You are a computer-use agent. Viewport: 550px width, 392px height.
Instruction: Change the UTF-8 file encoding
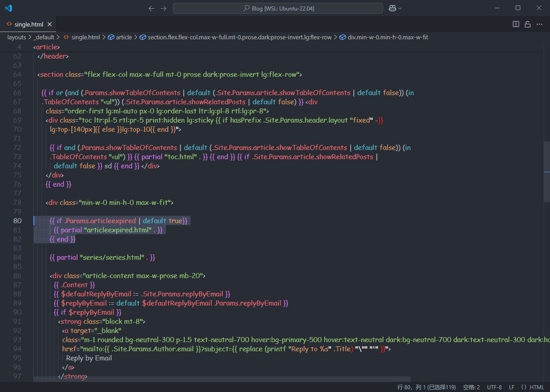click(494, 387)
